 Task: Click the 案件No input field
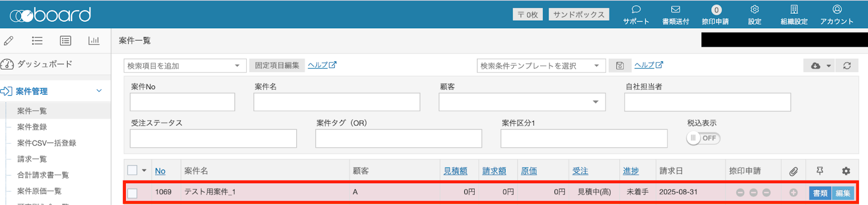(182, 102)
